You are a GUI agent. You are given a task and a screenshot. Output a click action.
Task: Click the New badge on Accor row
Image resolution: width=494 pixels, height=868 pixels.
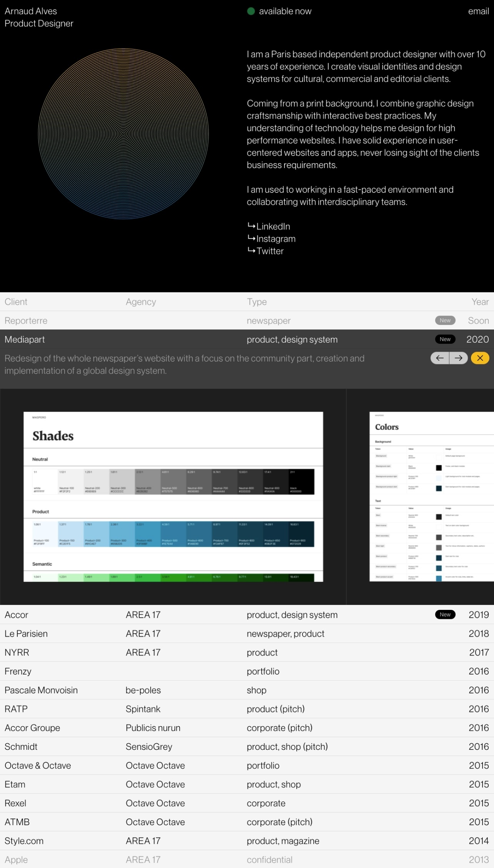point(445,614)
